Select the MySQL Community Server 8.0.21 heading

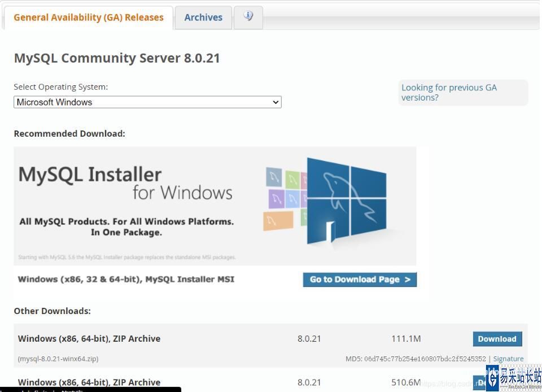coord(117,58)
